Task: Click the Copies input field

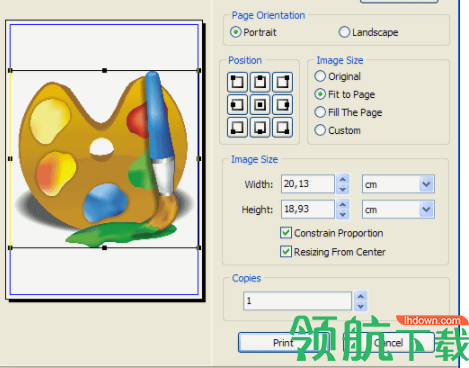Action: (297, 301)
